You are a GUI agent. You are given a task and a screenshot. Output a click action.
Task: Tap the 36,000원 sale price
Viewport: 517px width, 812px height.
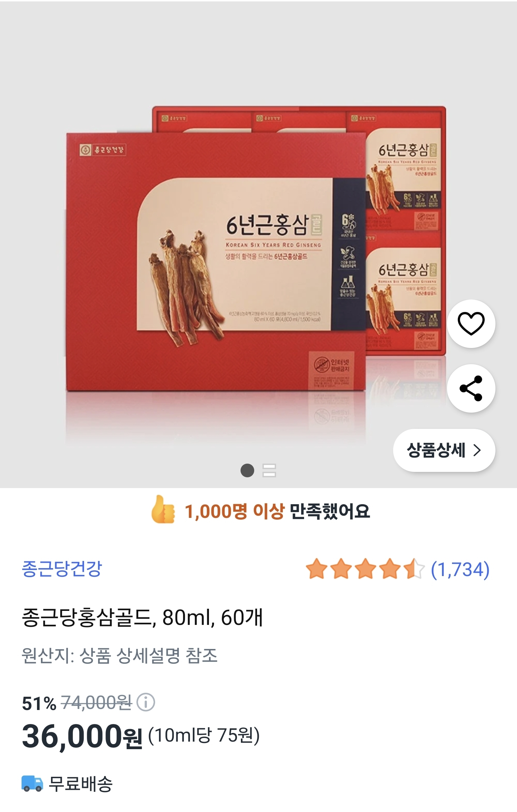(x=82, y=737)
